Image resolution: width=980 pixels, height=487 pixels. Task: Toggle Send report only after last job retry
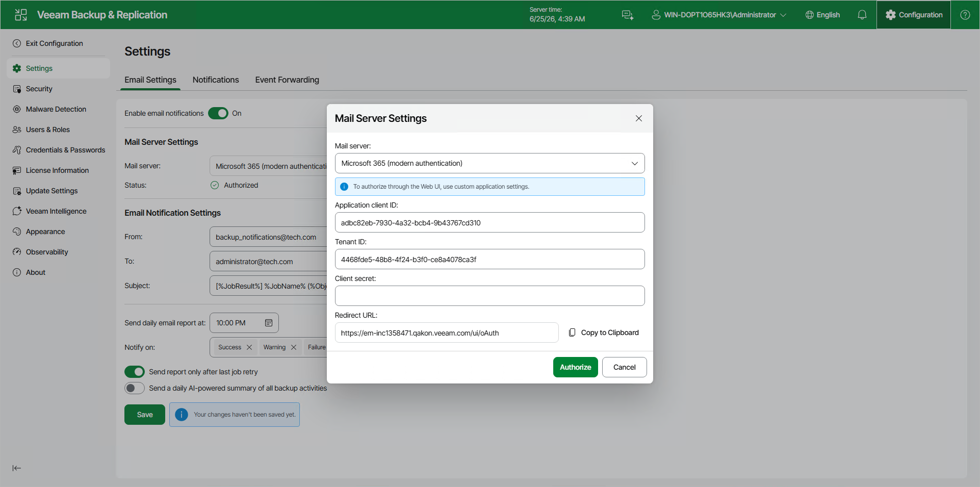(x=135, y=372)
